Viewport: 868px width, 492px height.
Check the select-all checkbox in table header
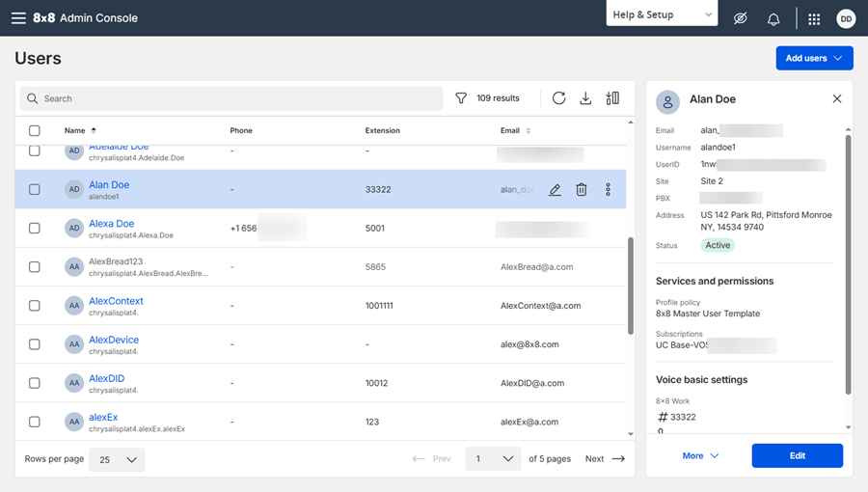click(35, 130)
